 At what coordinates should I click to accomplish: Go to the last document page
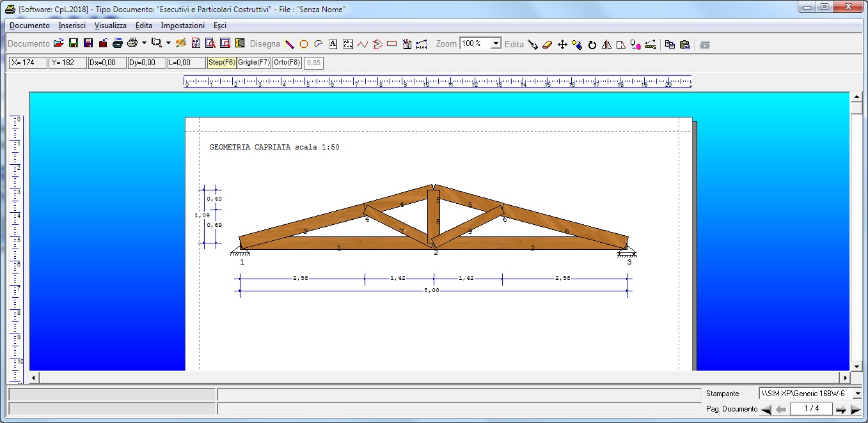856,410
